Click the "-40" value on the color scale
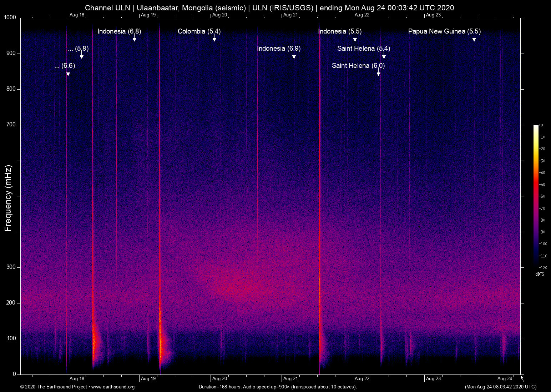Image resolution: width=551 pixels, height=392 pixels. point(542,173)
